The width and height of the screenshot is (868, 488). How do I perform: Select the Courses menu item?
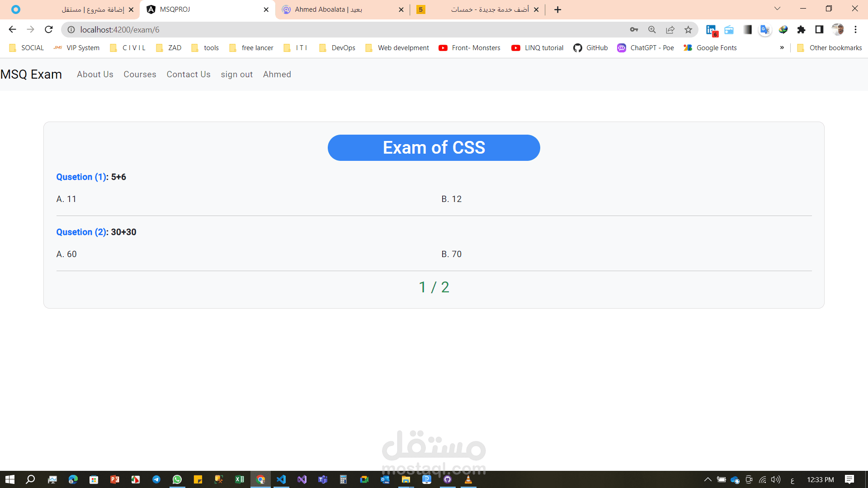(x=140, y=74)
